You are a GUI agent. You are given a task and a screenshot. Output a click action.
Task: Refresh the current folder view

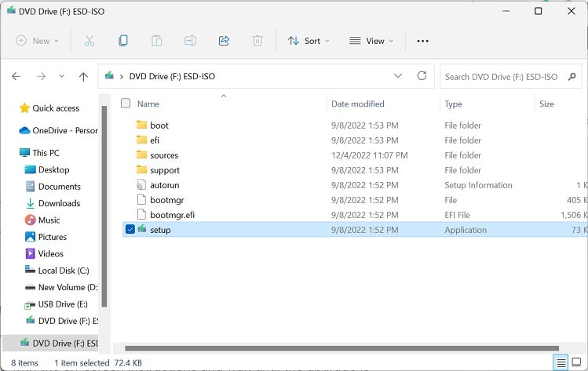coord(422,76)
